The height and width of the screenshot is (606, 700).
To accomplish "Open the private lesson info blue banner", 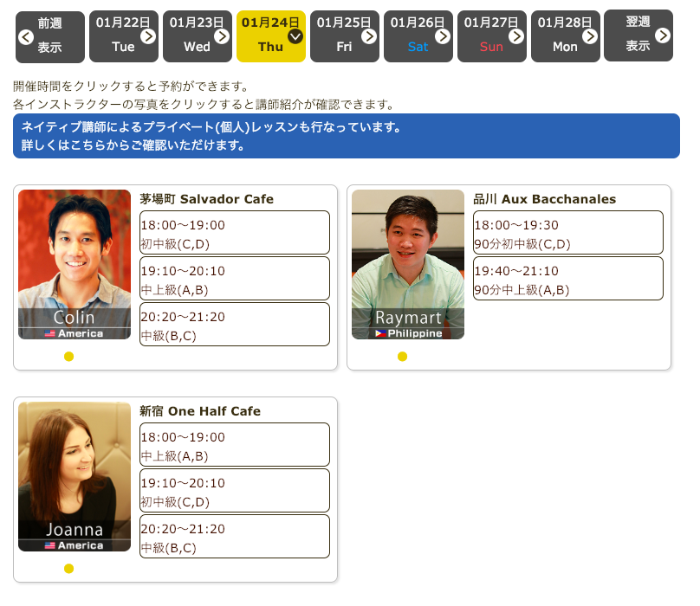I will (347, 136).
